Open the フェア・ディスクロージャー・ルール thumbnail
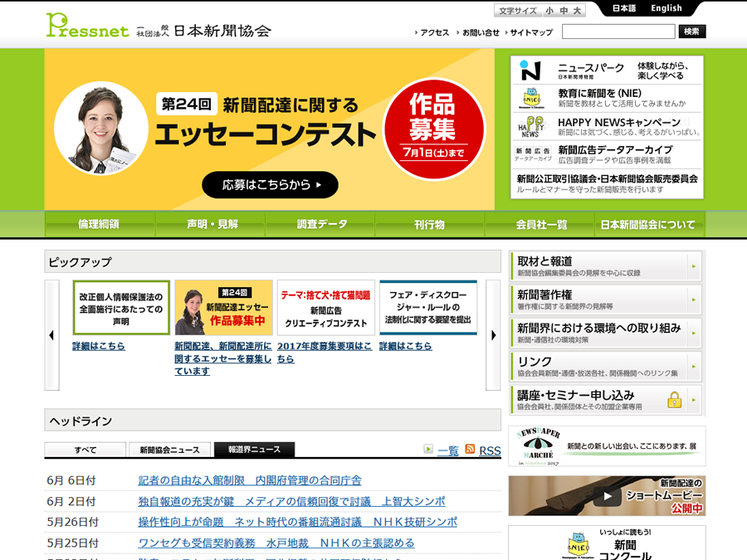The width and height of the screenshot is (747, 560). (x=428, y=308)
